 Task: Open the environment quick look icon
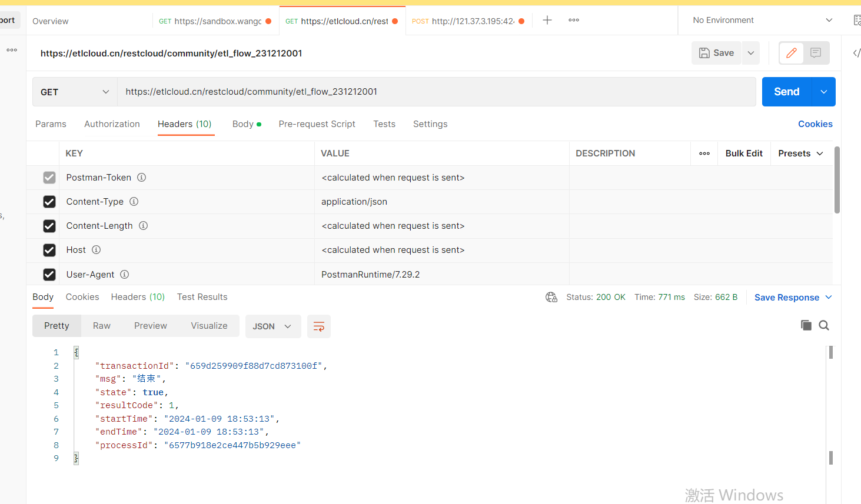point(857,20)
